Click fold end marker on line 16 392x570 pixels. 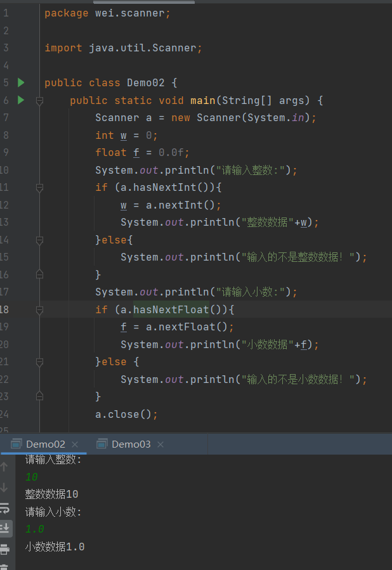click(x=39, y=275)
